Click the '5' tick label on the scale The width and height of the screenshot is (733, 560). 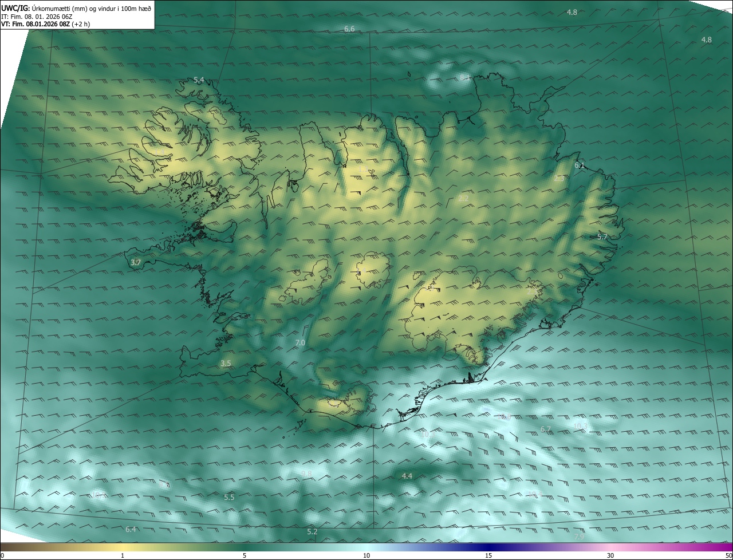(x=245, y=555)
